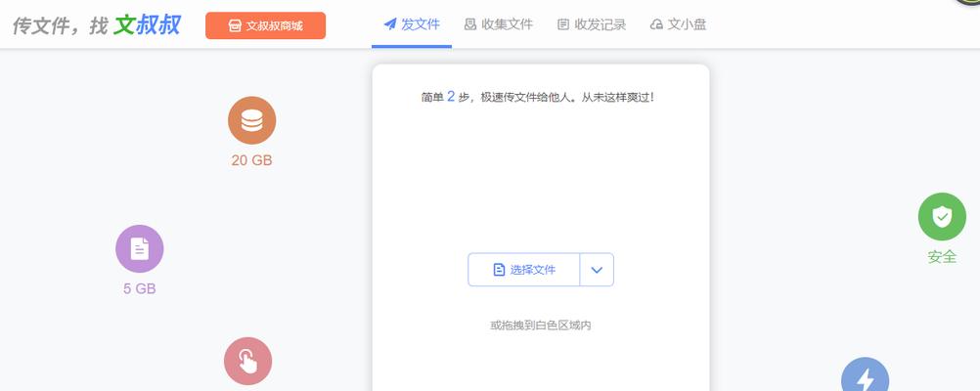The width and height of the screenshot is (980, 391).
Task: Click the green shield security icon
Action: click(x=941, y=217)
